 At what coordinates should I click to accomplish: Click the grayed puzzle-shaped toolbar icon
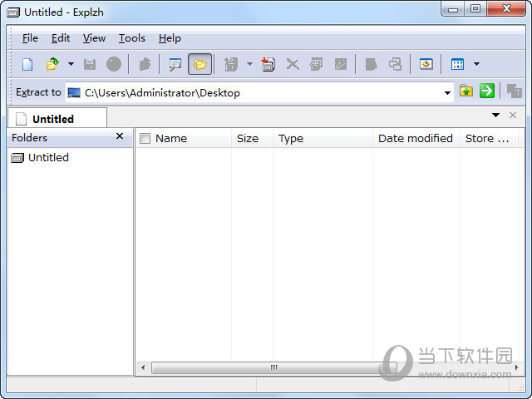(145, 64)
